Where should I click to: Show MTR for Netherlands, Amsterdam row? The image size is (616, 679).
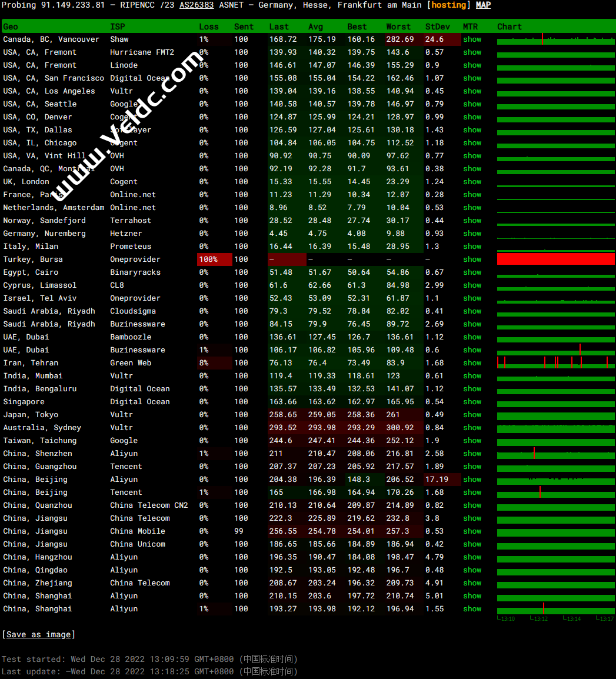coord(472,208)
